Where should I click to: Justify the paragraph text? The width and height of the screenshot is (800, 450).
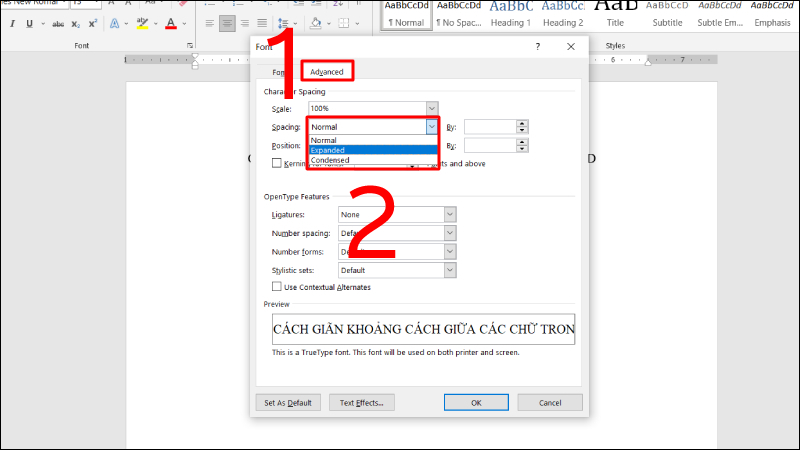pos(262,23)
